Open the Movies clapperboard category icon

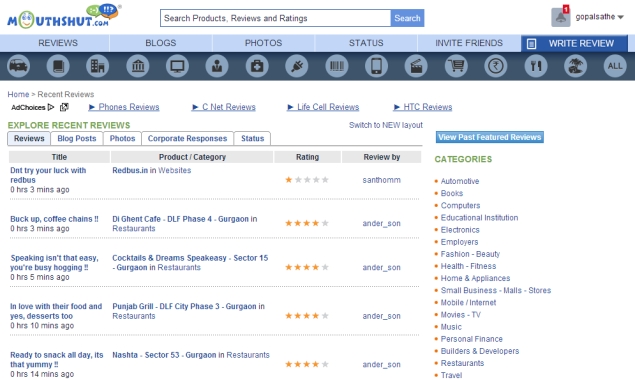[416, 66]
